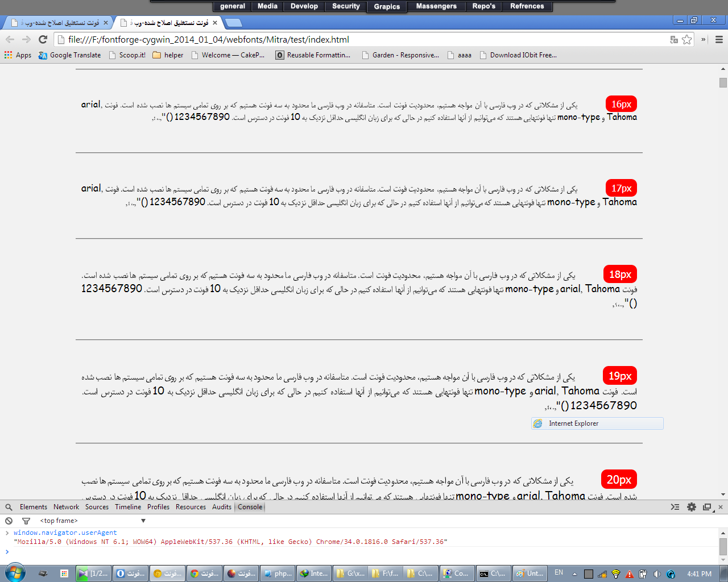Show hidden system tray icons arrow

click(574, 573)
